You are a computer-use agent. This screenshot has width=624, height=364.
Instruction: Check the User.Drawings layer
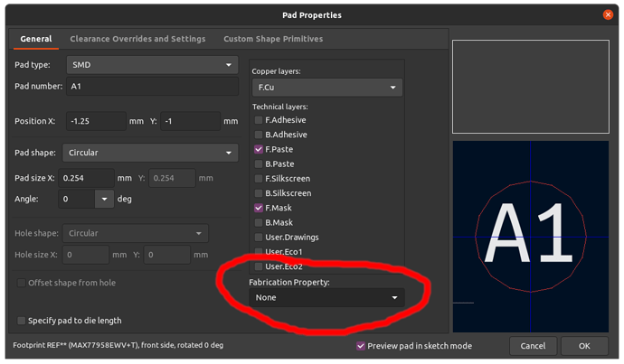259,238
